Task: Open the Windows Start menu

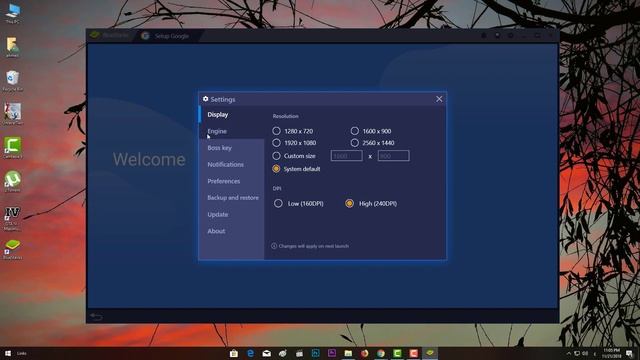Action: pyautogui.click(x=8, y=353)
